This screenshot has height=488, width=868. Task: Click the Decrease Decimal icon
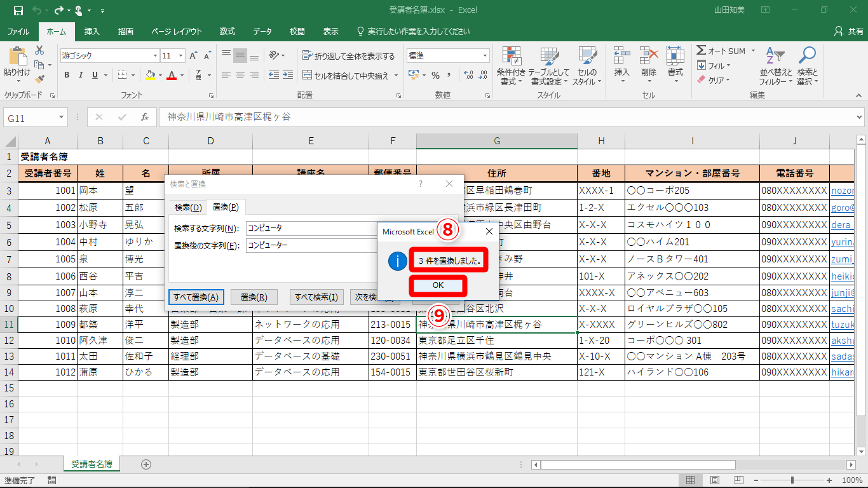484,75
